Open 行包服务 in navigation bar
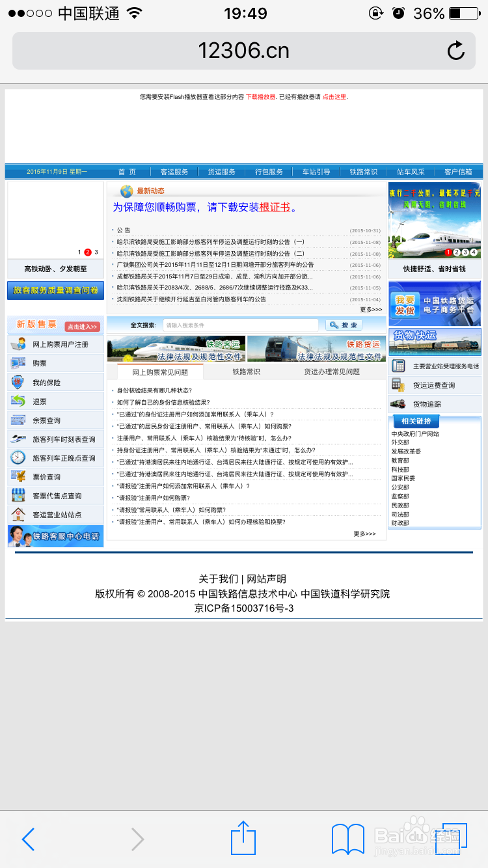The height and width of the screenshot is (868, 488). point(269,172)
